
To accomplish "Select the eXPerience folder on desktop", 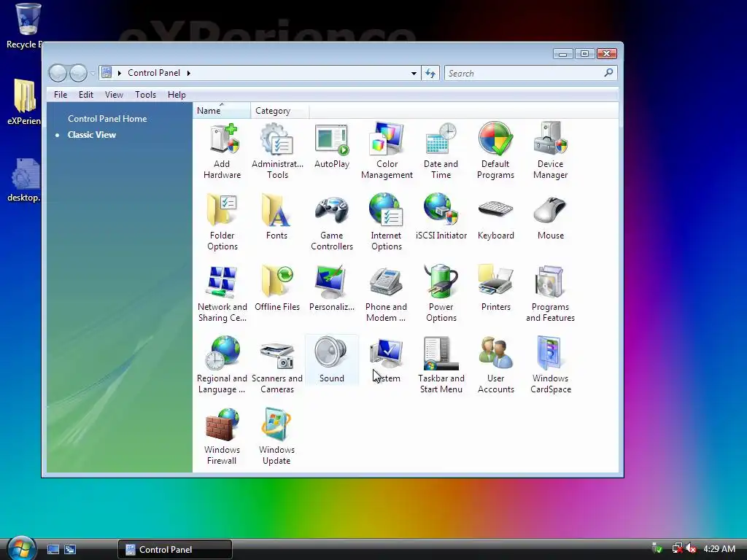I will (24, 102).
